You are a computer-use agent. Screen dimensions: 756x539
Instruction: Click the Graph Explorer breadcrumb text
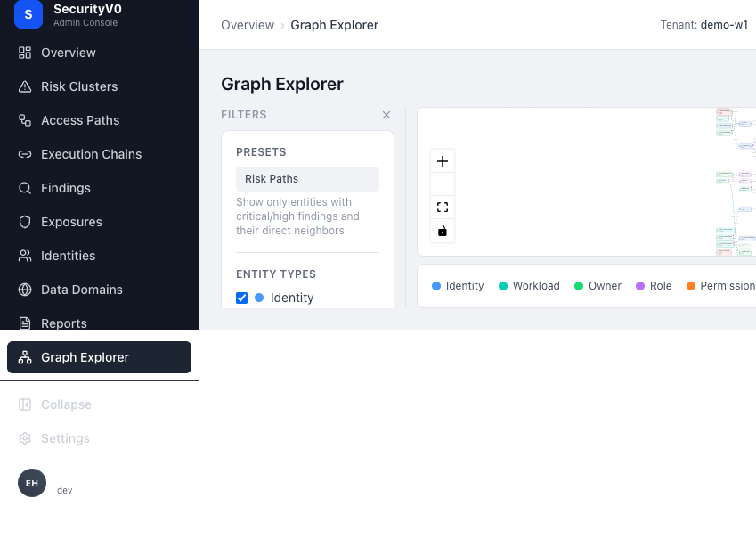(x=334, y=25)
